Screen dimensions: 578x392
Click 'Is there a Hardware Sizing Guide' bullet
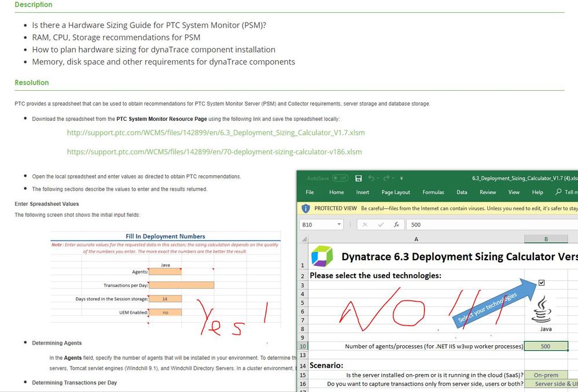149,25
